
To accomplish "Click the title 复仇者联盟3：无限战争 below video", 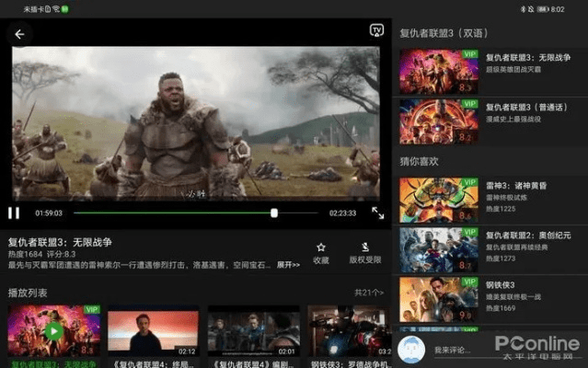I will [x=60, y=243].
